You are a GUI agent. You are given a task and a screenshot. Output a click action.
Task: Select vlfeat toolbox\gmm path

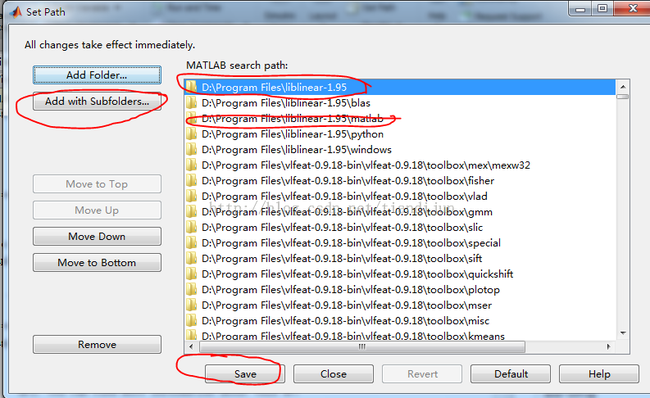(400, 211)
